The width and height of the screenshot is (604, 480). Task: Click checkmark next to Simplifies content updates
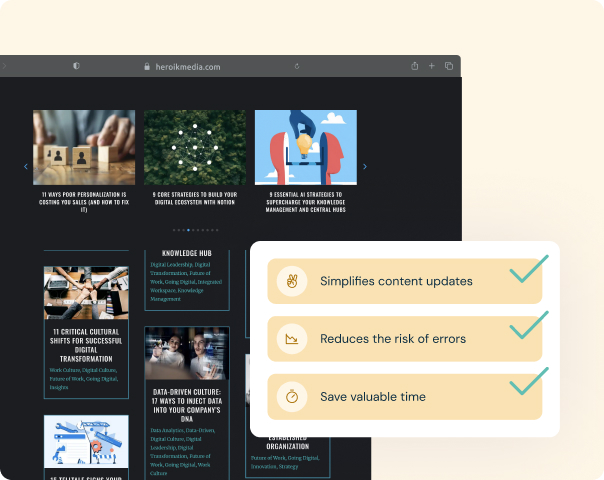(529, 269)
